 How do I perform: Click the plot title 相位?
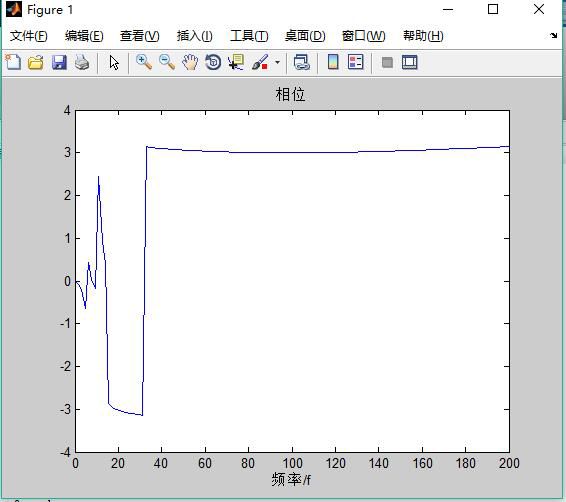pos(290,95)
